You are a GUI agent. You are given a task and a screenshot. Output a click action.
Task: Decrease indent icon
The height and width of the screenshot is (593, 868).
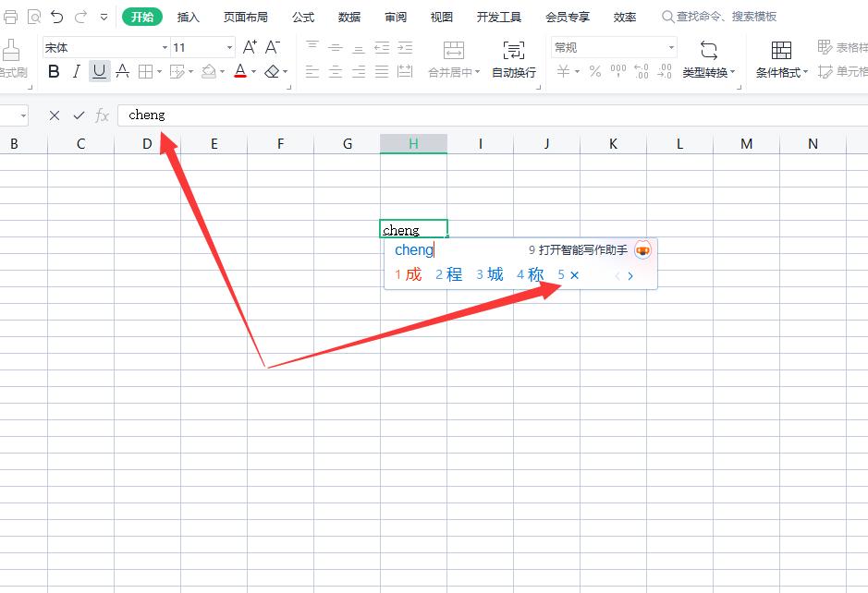pos(382,48)
